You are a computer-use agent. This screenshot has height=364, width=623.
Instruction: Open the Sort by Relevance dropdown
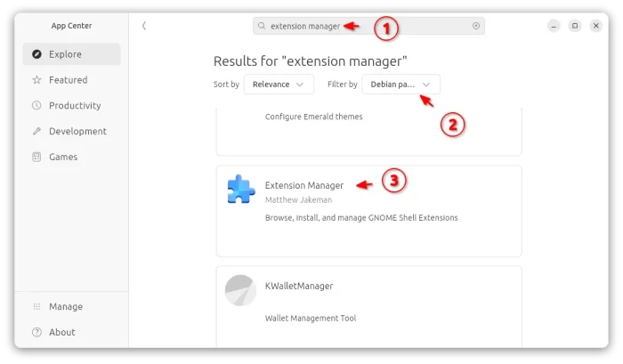pyautogui.click(x=279, y=85)
